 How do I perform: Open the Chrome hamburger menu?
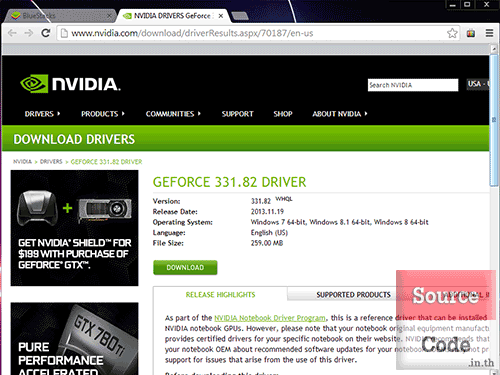tap(489, 33)
